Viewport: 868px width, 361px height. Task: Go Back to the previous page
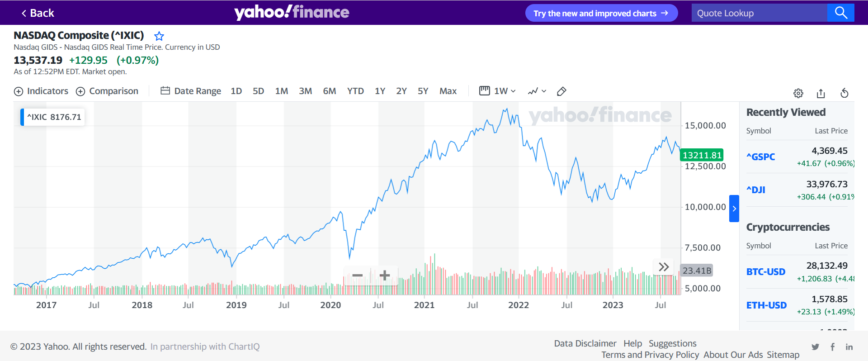tap(38, 13)
